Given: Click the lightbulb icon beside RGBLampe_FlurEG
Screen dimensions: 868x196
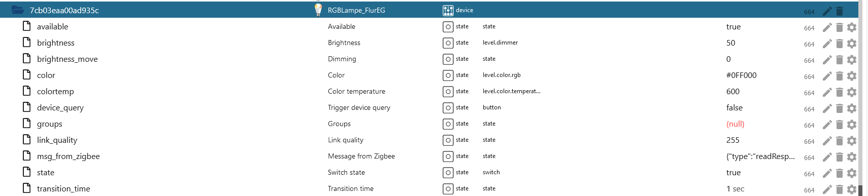Looking at the screenshot, I should pos(318,10).
